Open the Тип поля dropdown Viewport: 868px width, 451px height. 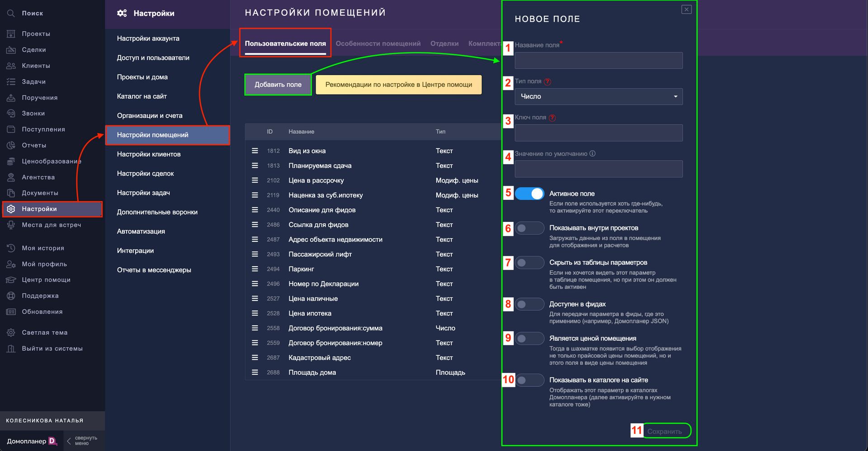(x=598, y=97)
